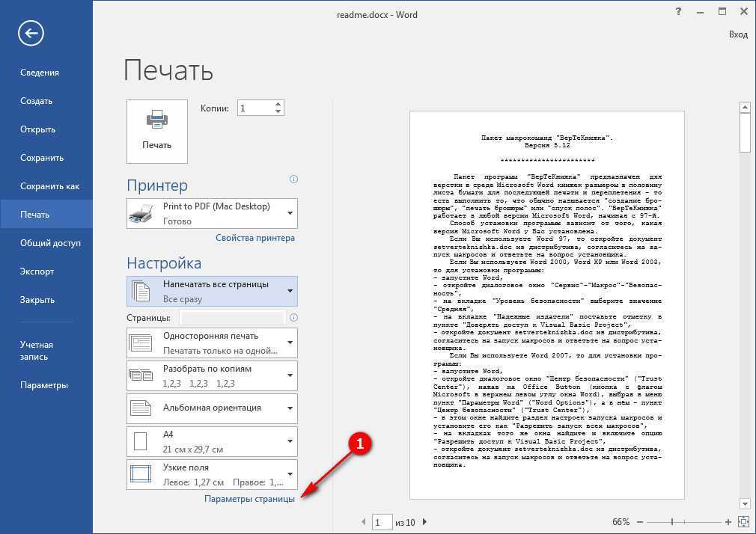Click the printer device icon in printer selector
The image size is (756, 534).
[x=141, y=214]
